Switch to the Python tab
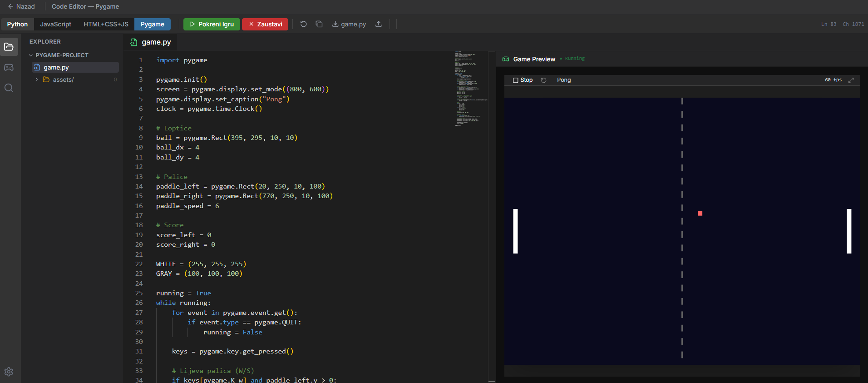 (x=17, y=24)
